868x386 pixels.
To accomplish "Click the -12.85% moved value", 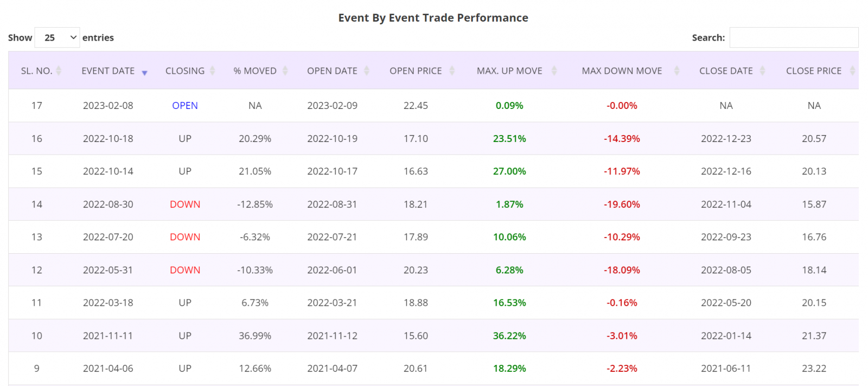I will point(255,204).
